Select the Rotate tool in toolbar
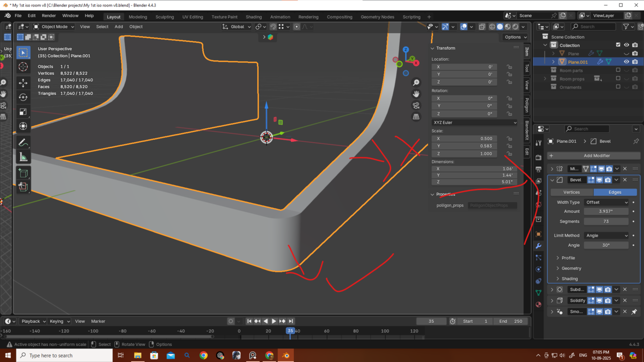Screen dimensions: 644x362 tap(23, 97)
